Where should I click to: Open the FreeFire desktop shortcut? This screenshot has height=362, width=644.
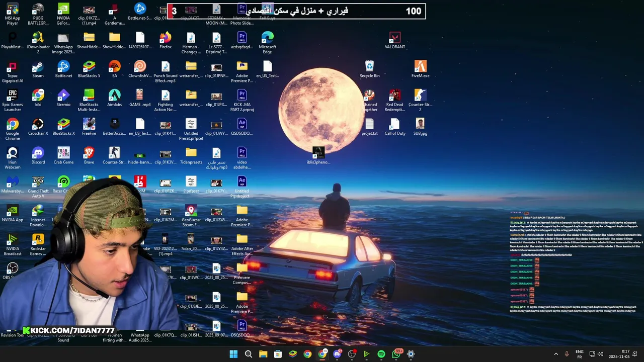click(89, 127)
